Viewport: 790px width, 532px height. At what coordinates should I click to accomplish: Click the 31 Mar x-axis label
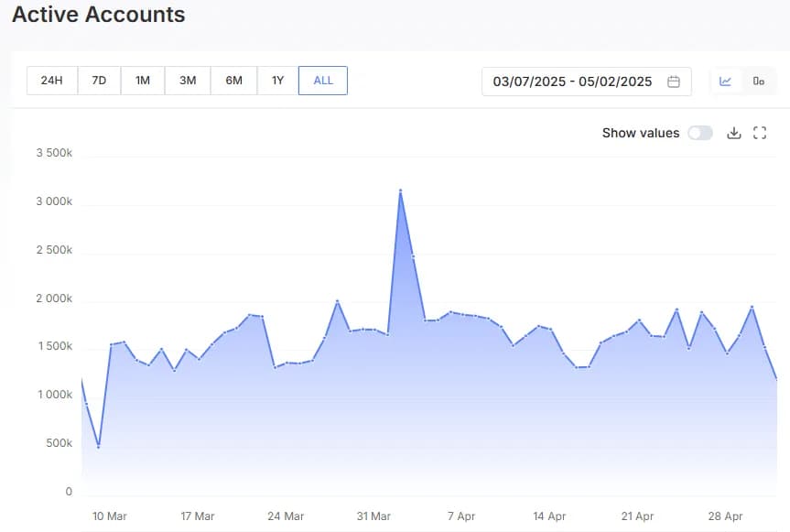(373, 516)
